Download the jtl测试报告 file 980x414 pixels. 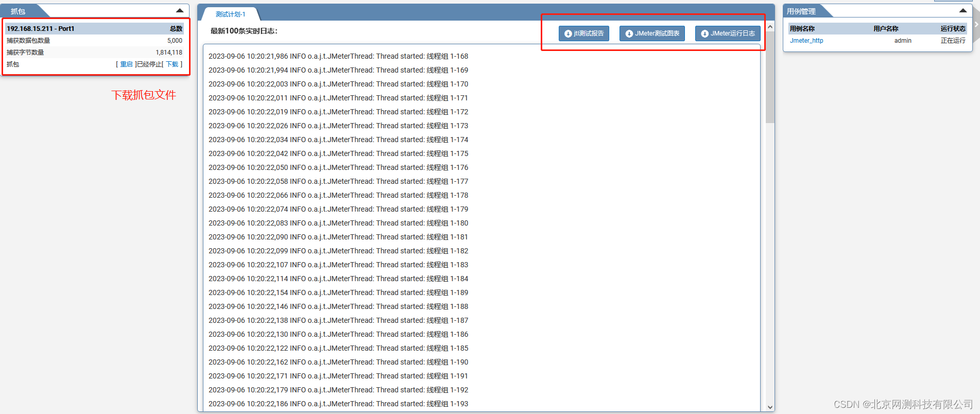point(584,33)
